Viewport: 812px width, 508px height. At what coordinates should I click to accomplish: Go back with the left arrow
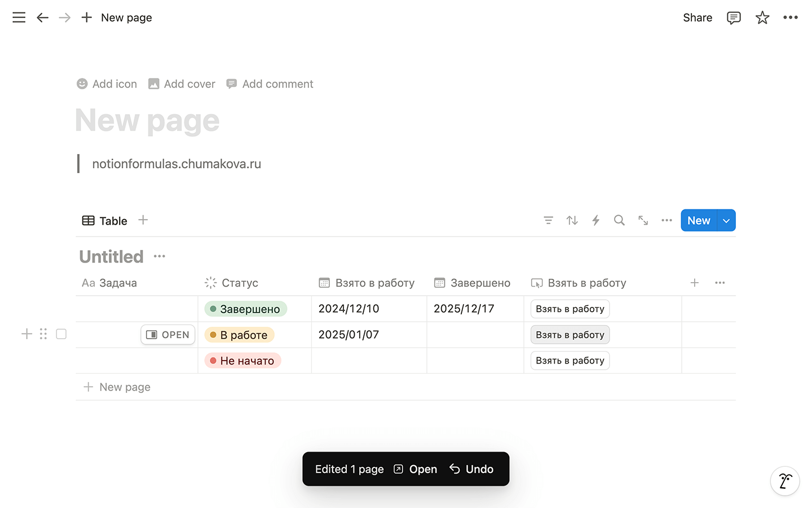pyautogui.click(x=42, y=17)
